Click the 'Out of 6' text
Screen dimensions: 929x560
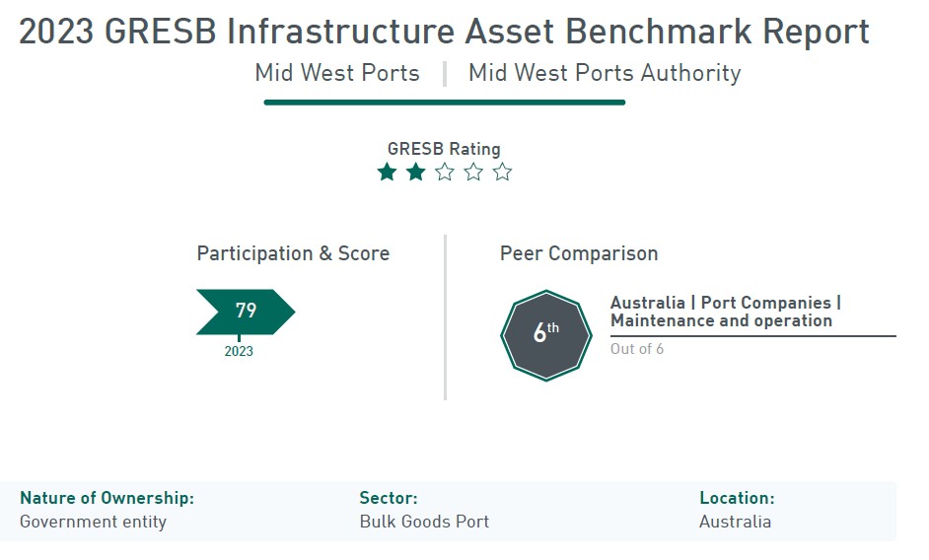637,349
